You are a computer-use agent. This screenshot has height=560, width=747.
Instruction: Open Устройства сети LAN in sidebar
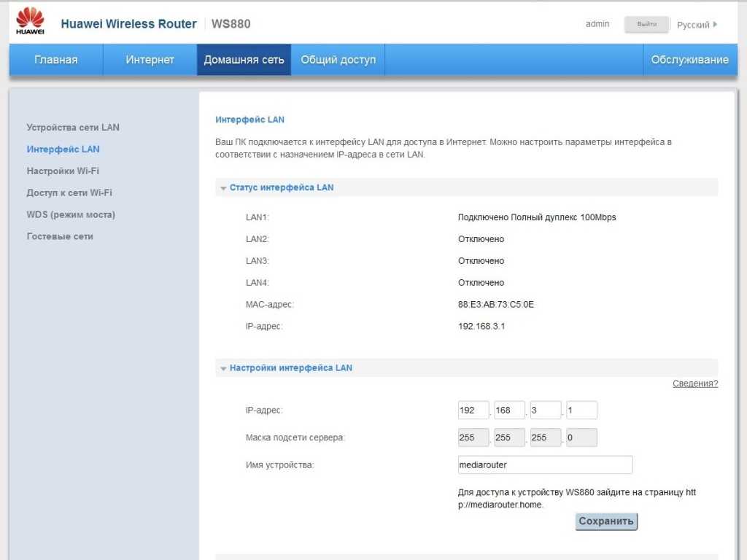pos(73,127)
